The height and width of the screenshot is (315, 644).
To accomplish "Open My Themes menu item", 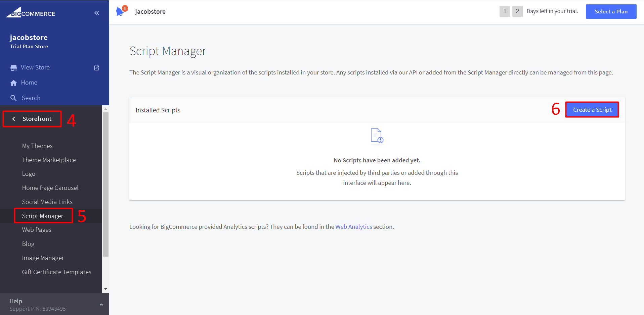I will click(37, 146).
